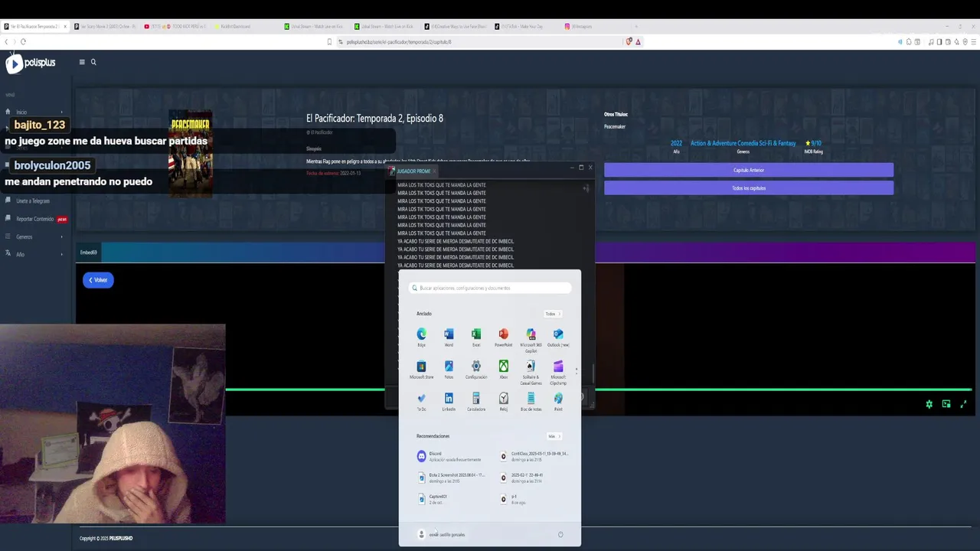
Task: Open the user account in Start menu
Action: point(441,534)
